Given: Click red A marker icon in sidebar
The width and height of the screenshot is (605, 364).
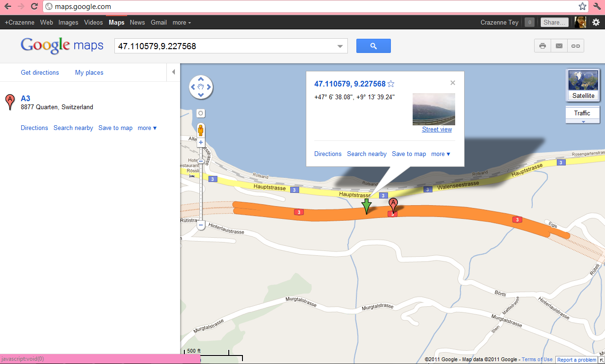Looking at the screenshot, I should click(9, 102).
